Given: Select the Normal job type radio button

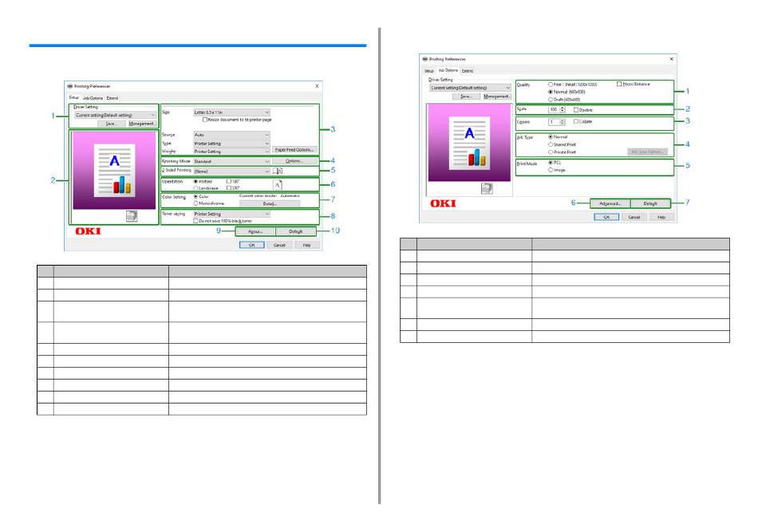Looking at the screenshot, I should pos(550,136).
